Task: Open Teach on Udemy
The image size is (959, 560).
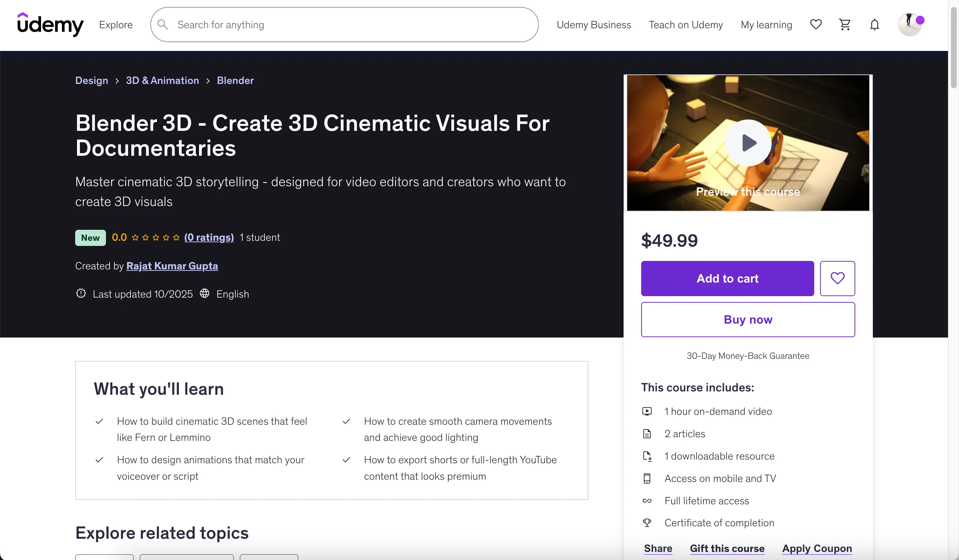Action: click(x=686, y=25)
